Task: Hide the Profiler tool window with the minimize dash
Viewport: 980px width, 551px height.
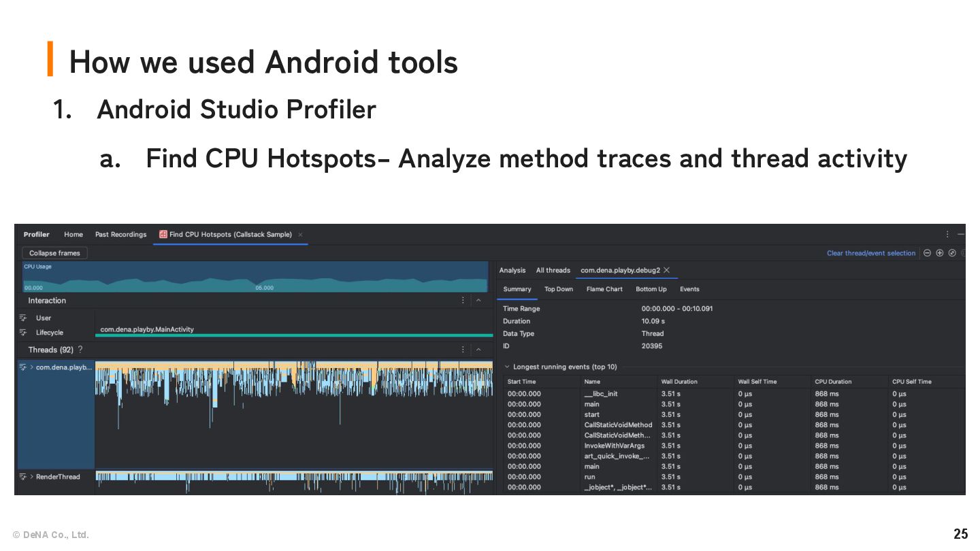Action: [x=961, y=234]
